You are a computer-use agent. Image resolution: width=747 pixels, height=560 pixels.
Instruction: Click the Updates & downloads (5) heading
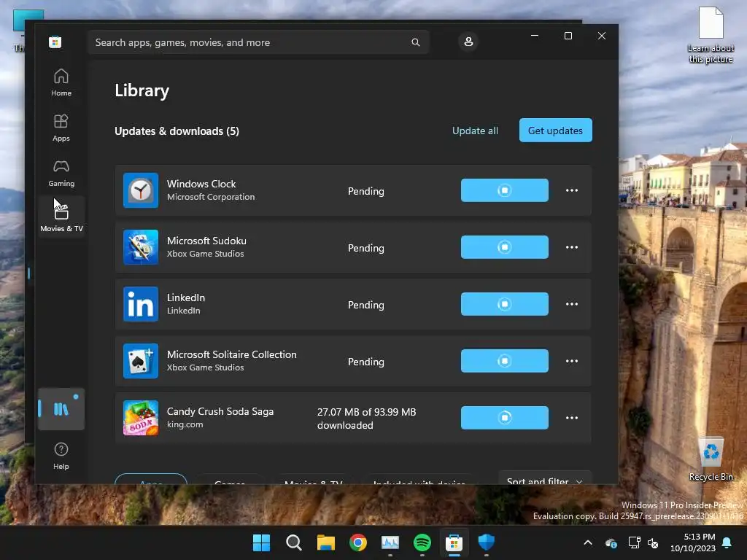[x=177, y=131]
